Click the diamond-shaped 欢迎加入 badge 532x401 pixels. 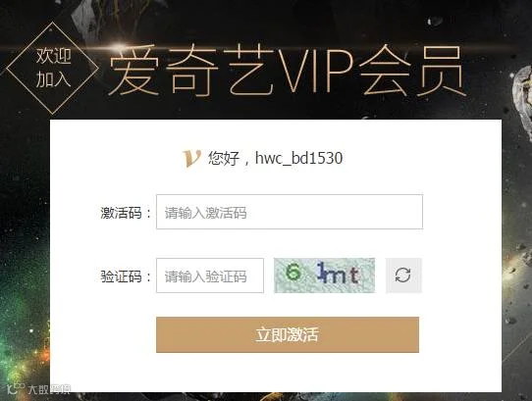53,68
